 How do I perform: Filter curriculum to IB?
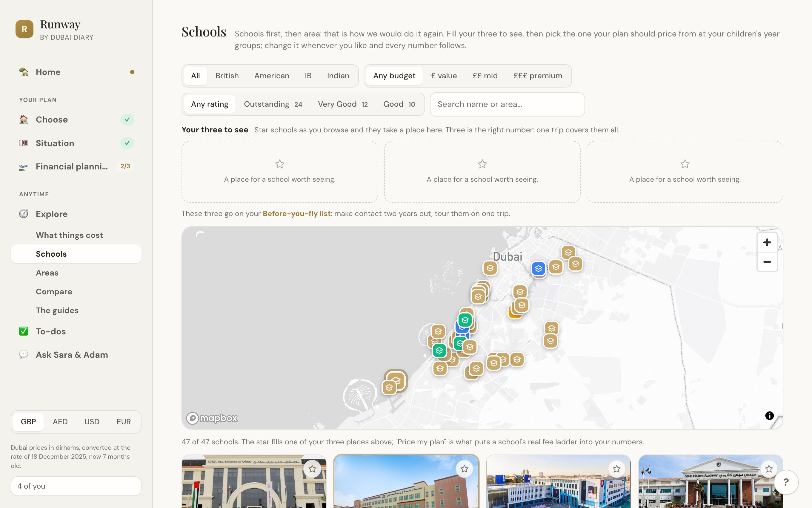click(308, 76)
